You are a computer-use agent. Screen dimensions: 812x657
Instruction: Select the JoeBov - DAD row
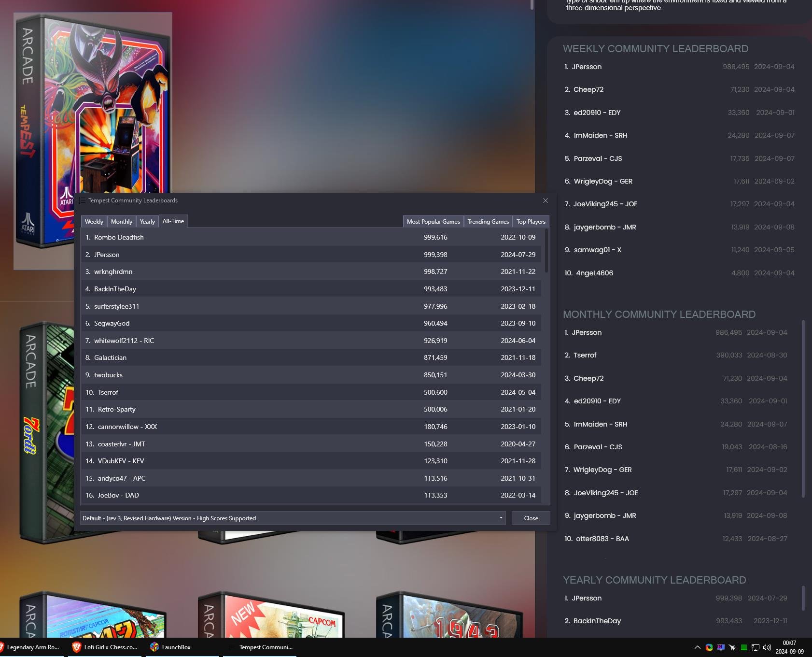coord(311,495)
